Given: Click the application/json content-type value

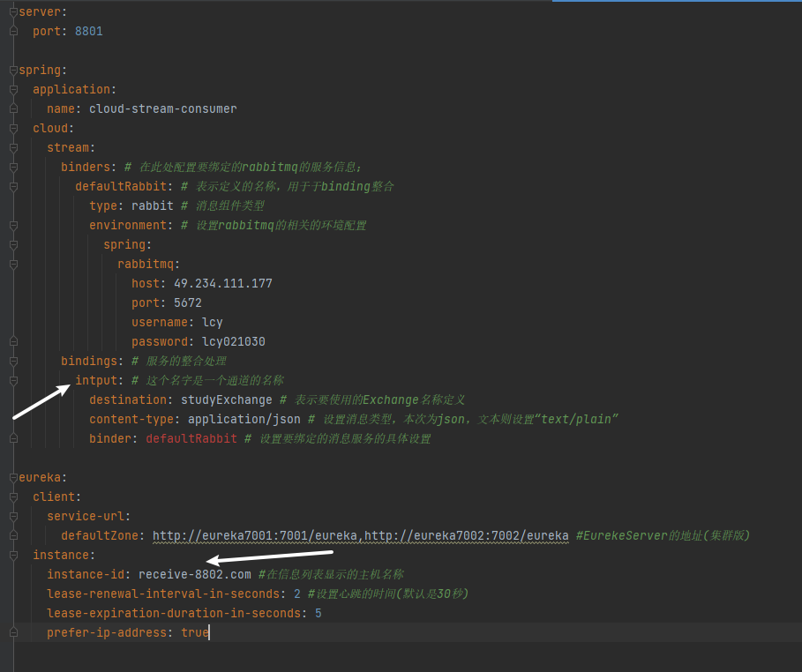Looking at the screenshot, I should click(244, 420).
